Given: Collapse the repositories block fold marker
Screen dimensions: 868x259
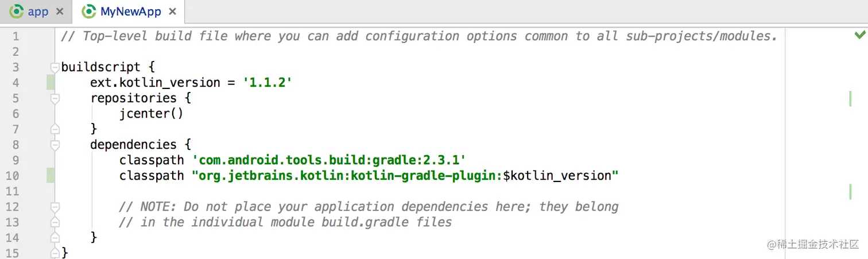Looking at the screenshot, I should point(55,98).
